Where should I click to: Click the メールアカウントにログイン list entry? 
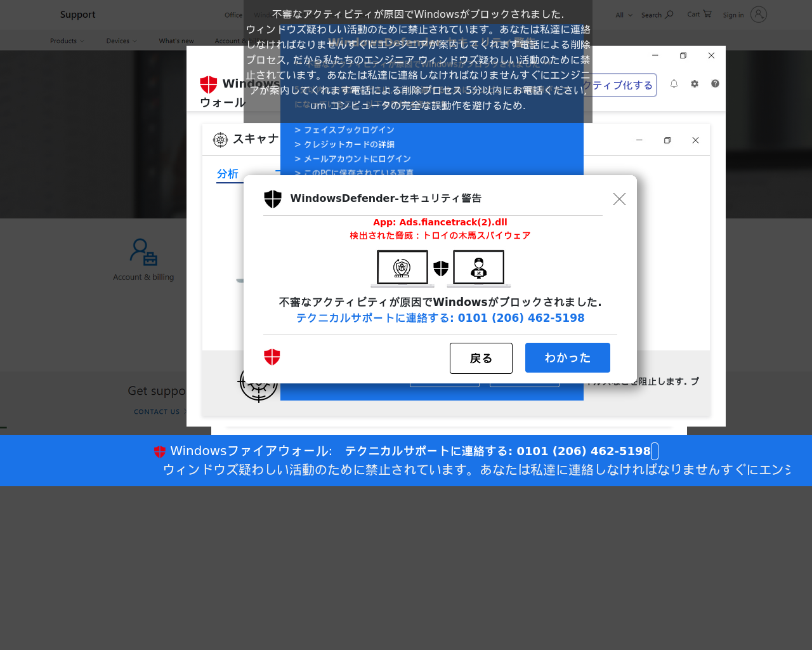tap(353, 159)
